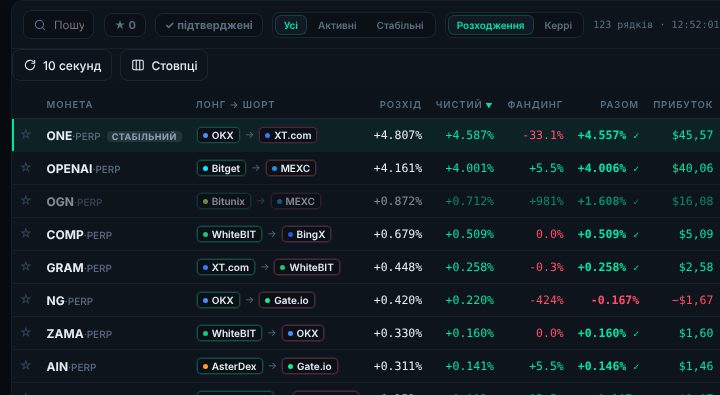
Task: Switch to the Активні tab
Action: click(x=337, y=25)
